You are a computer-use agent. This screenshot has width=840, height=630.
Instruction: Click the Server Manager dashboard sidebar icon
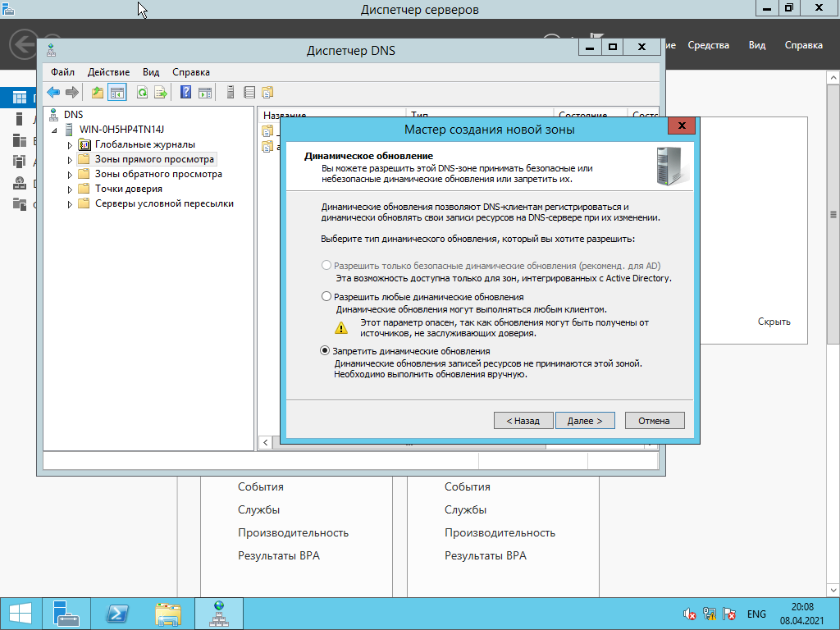click(x=20, y=98)
